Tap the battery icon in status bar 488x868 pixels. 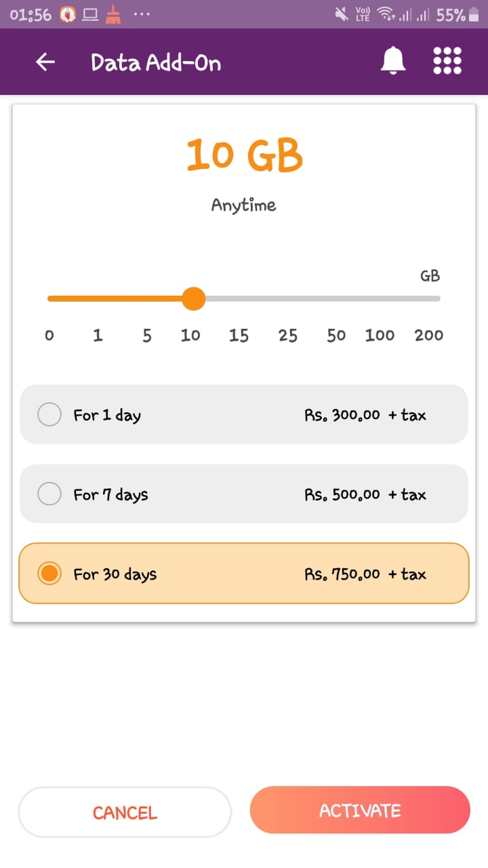pos(473,14)
